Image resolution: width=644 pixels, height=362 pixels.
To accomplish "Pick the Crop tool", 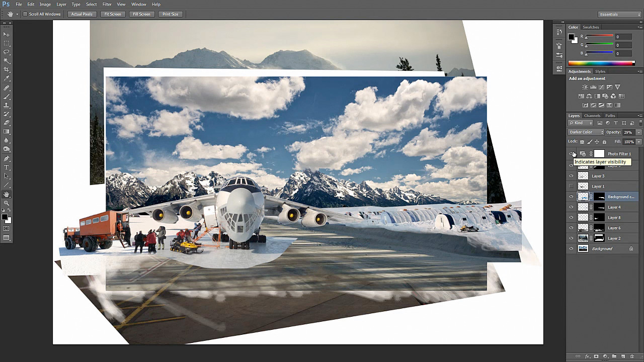I will [x=7, y=69].
